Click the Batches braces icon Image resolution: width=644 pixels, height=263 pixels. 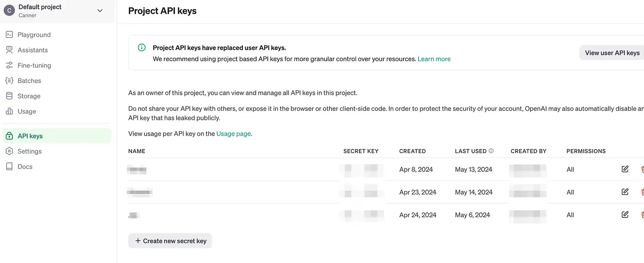(x=9, y=80)
